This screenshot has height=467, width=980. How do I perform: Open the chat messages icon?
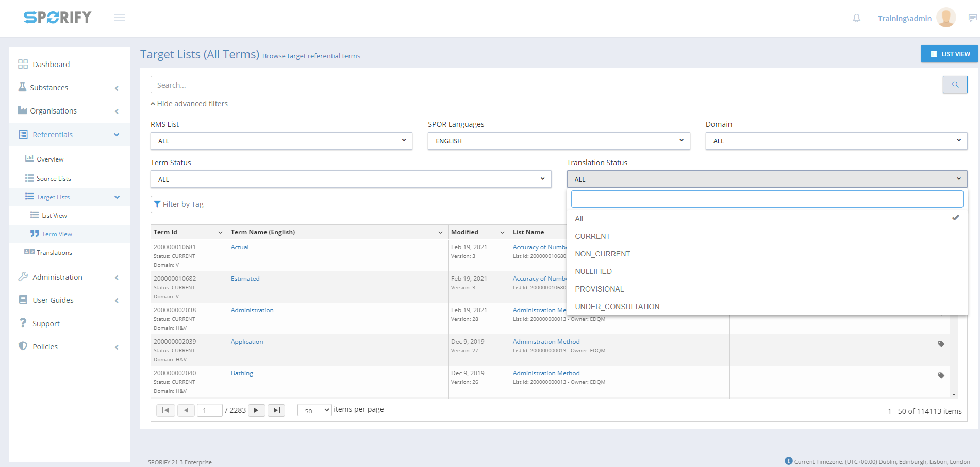(972, 18)
